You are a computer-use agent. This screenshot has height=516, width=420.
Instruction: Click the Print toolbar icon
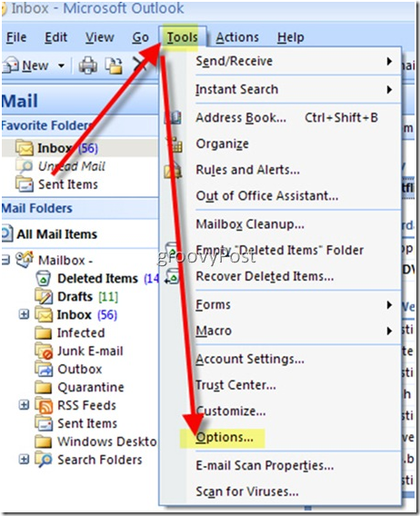pos(88,65)
